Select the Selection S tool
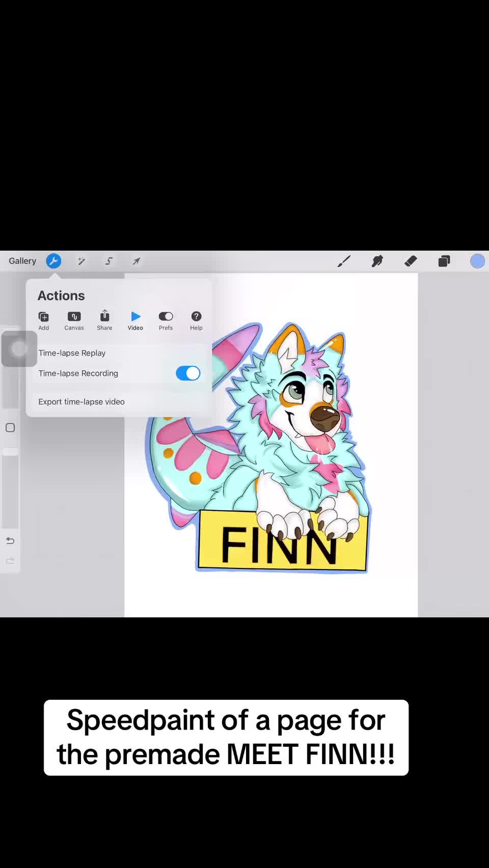This screenshot has height=868, width=489. 108,261
